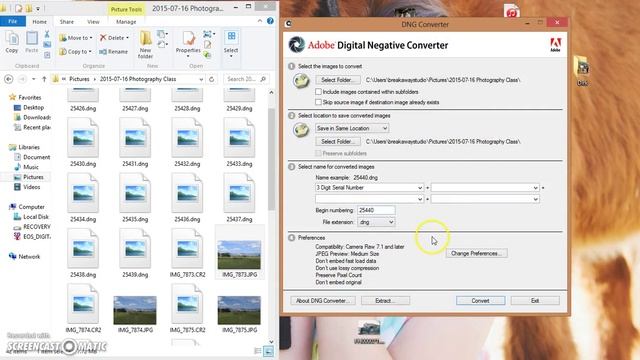Image resolution: width=640 pixels, height=360 pixels.
Task: Open Explorer Help question mark icon
Action: 270,21
